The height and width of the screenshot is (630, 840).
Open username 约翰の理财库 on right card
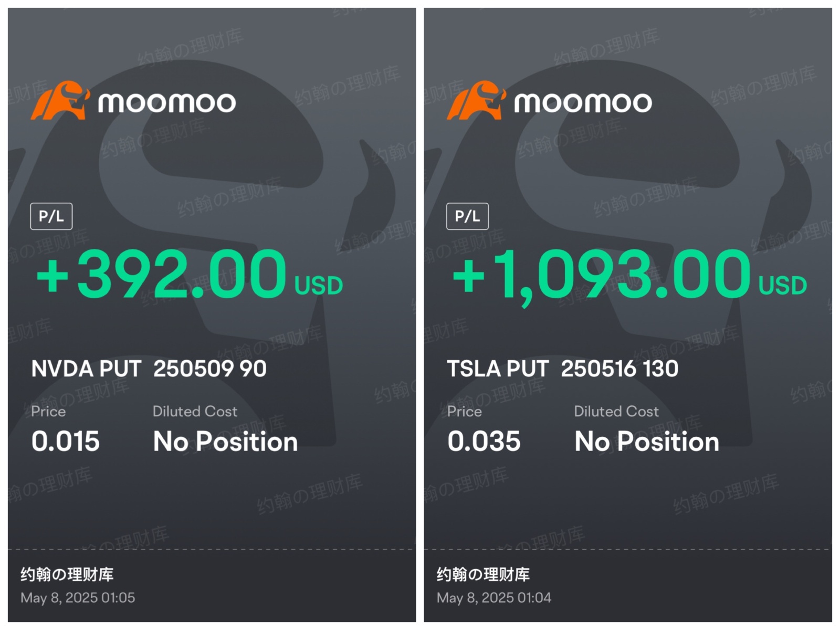pyautogui.click(x=483, y=574)
